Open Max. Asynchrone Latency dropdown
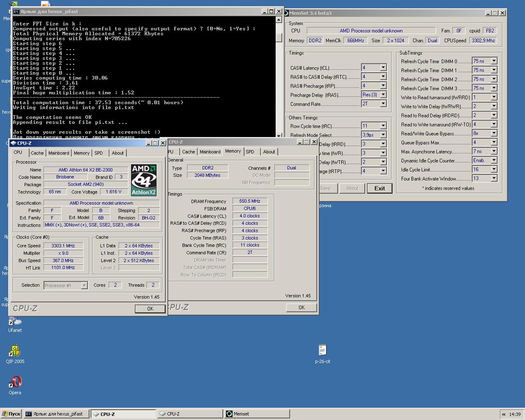The width and height of the screenshot is (525, 420). (494, 151)
